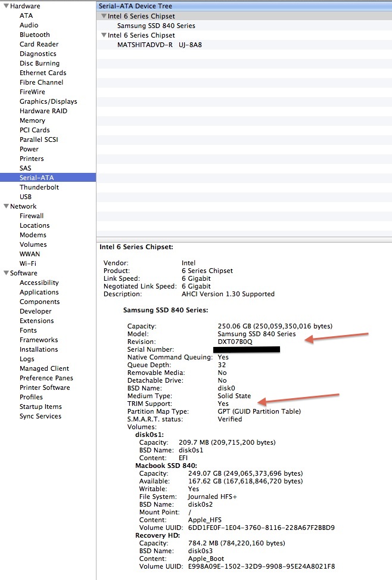Select Developer under Software
Image resolution: width=392 pixels, height=580 pixels.
(36, 311)
